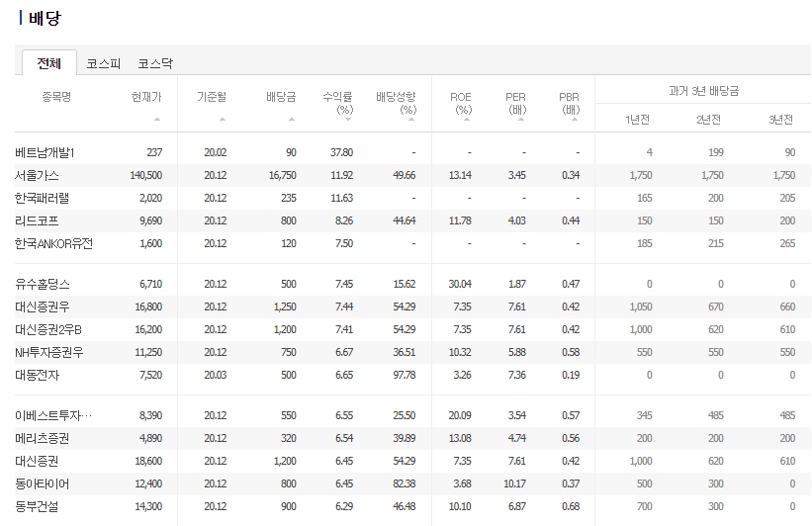Image resolution: width=812 pixels, height=526 pixels.
Task: Select 메리츠증권 price 4,890
Action: [150, 439]
